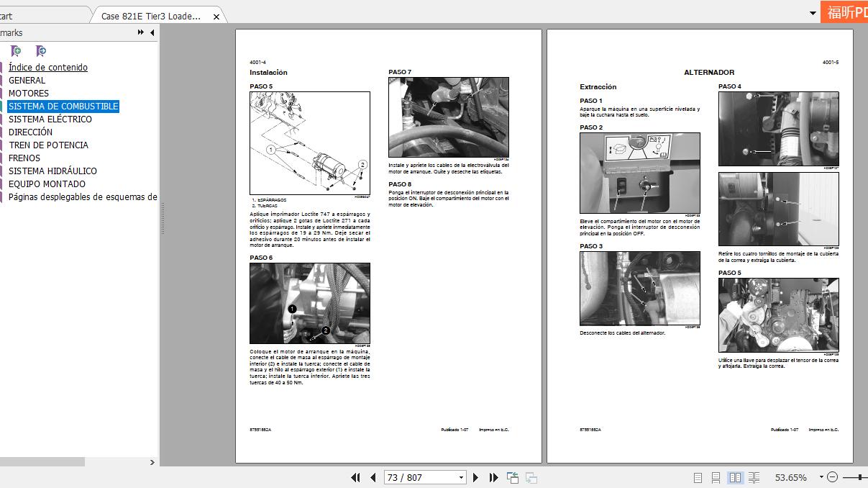Collapse the Bookmarks panel

(x=152, y=32)
